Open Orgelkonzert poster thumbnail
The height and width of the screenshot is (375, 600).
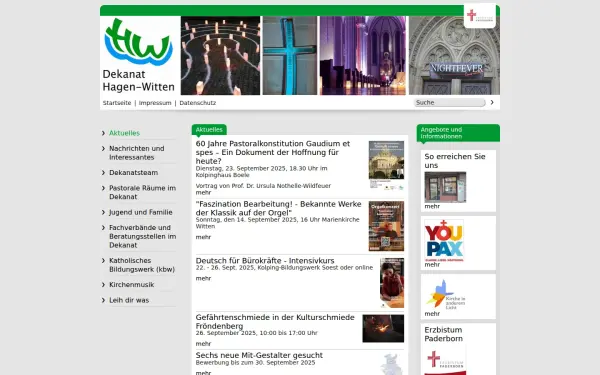tap(386, 226)
